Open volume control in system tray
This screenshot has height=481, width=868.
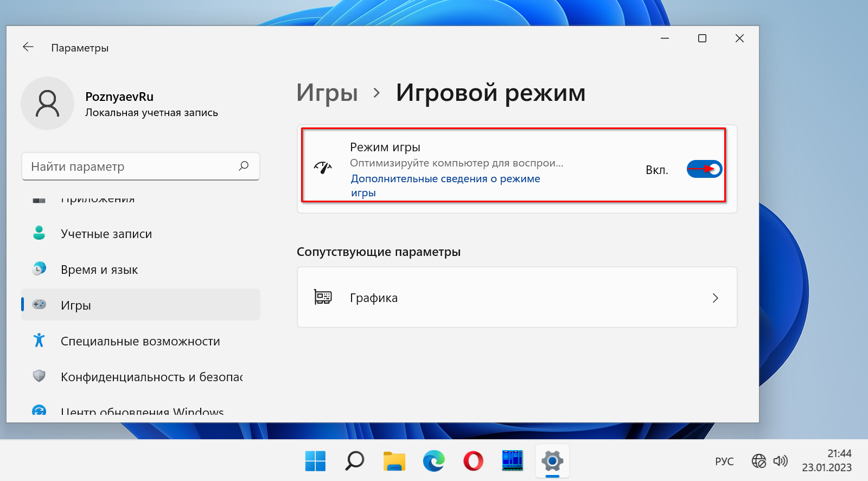click(780, 461)
